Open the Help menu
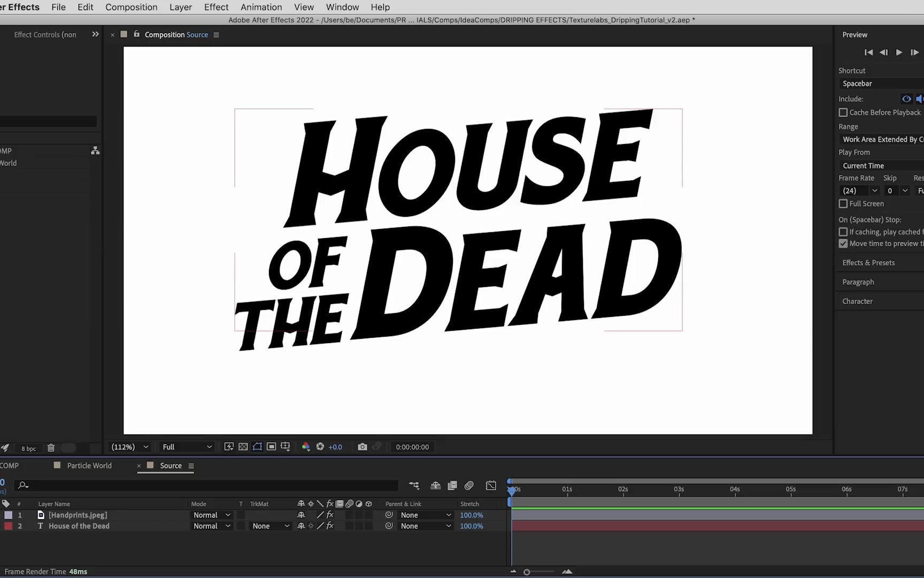Screen dimensions: 924x578 380,7
